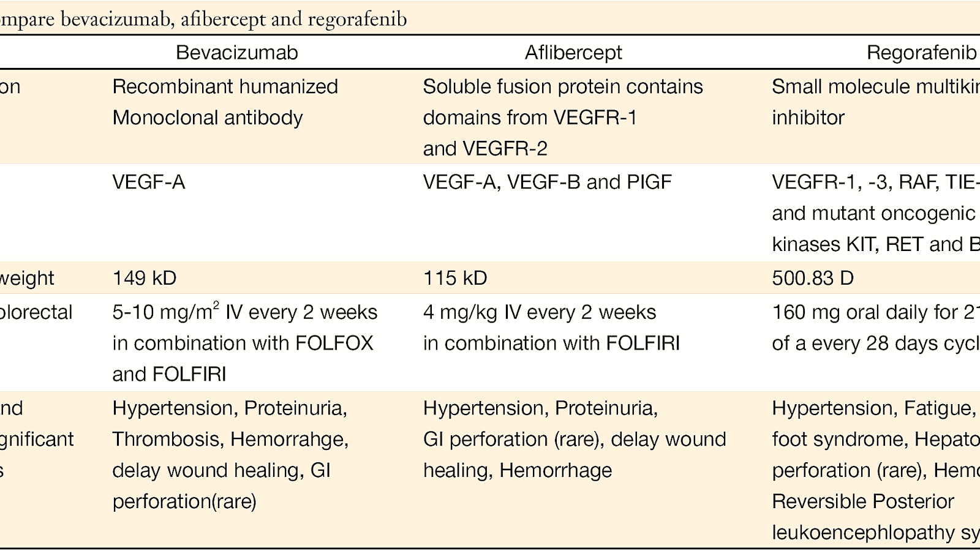
Task: Select the 'Soluble fusion protein' description cell
Action: point(562,117)
